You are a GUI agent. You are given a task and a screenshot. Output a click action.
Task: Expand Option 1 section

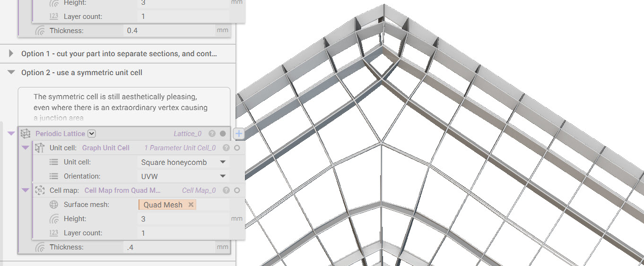pyautogui.click(x=11, y=53)
